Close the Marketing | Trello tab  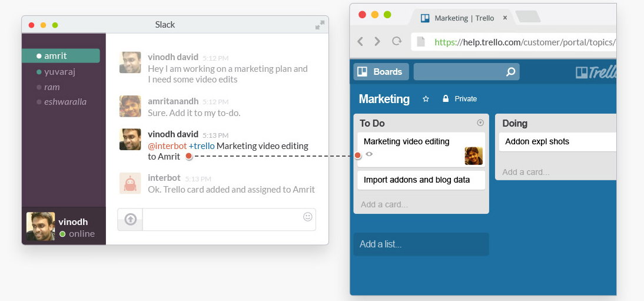tap(505, 18)
